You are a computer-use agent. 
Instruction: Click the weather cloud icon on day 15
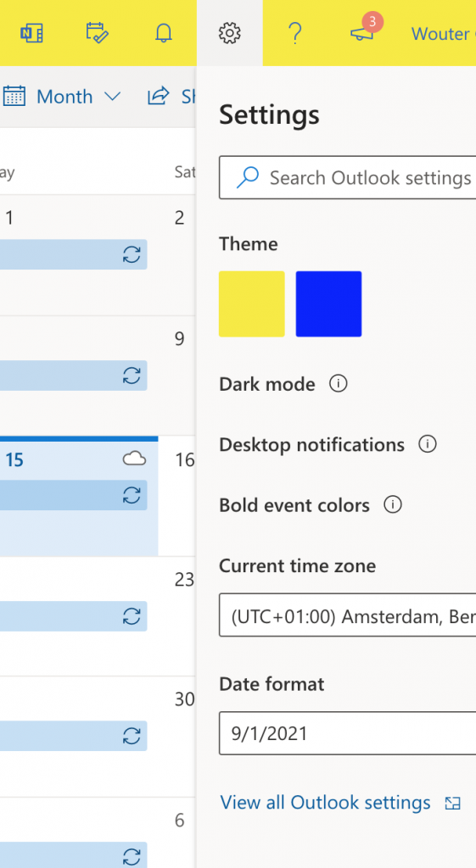[134, 459]
